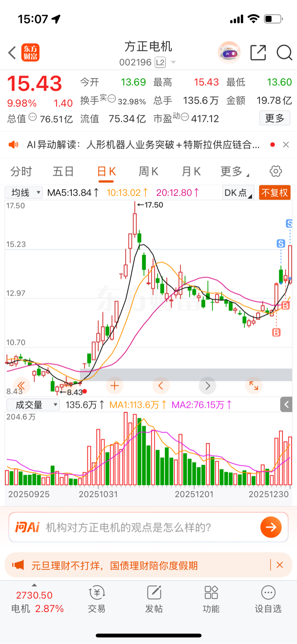Expand the 更多 chart period menu
The height and width of the screenshot is (644, 297).
pos(234,171)
